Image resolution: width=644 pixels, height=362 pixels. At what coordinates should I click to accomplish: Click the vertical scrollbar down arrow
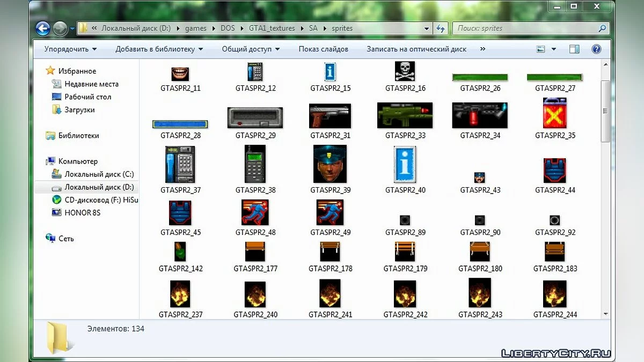(606, 314)
